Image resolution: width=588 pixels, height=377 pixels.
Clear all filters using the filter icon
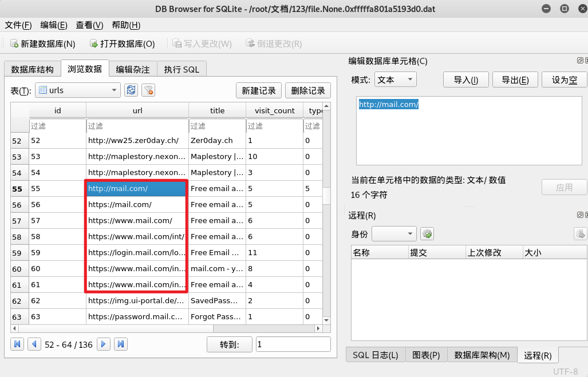coord(148,90)
